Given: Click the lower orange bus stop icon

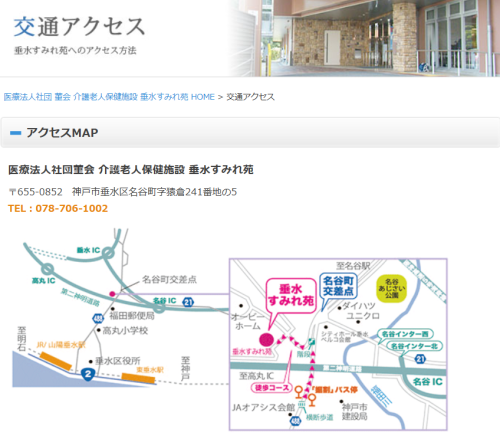Looking at the screenshot, I should [x=312, y=400].
